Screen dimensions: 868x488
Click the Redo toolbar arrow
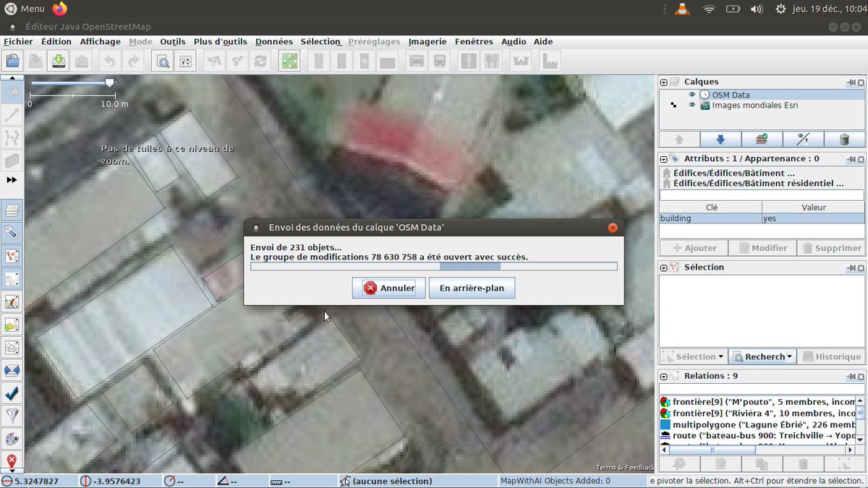click(x=134, y=61)
